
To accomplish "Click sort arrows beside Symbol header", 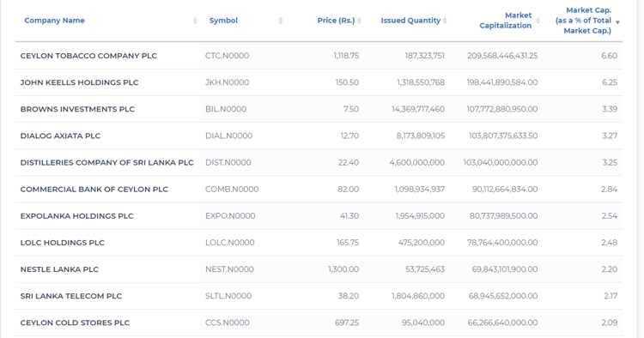I will (281, 21).
